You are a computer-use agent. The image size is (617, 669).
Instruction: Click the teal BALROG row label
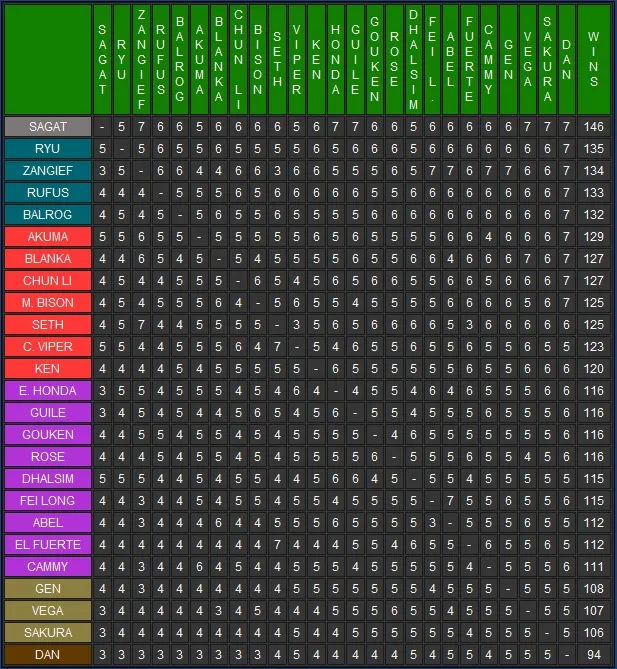point(48,215)
